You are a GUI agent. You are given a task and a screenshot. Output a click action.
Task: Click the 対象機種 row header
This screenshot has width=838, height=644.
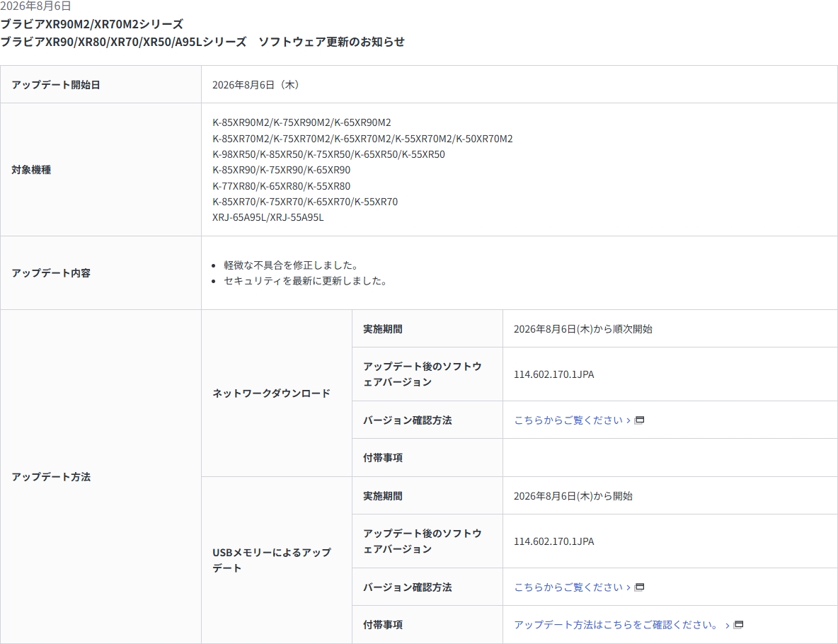point(32,169)
